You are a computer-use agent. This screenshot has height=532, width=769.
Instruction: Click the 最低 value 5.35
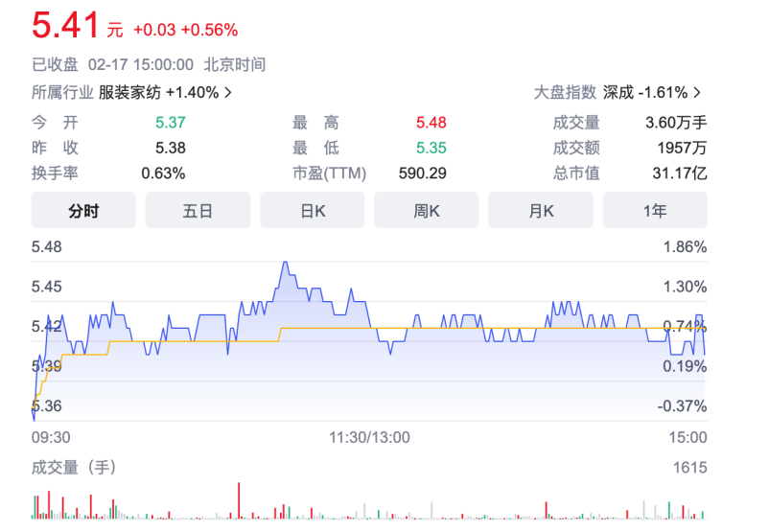point(431,148)
